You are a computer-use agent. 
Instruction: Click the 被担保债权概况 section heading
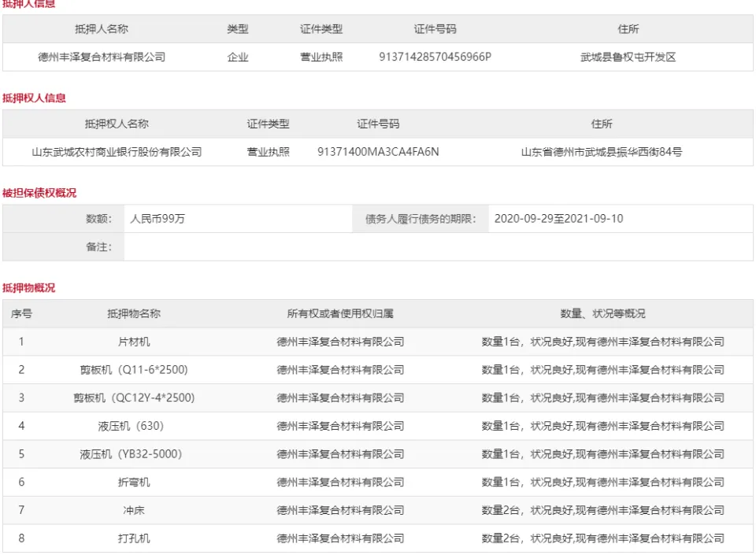(x=39, y=193)
